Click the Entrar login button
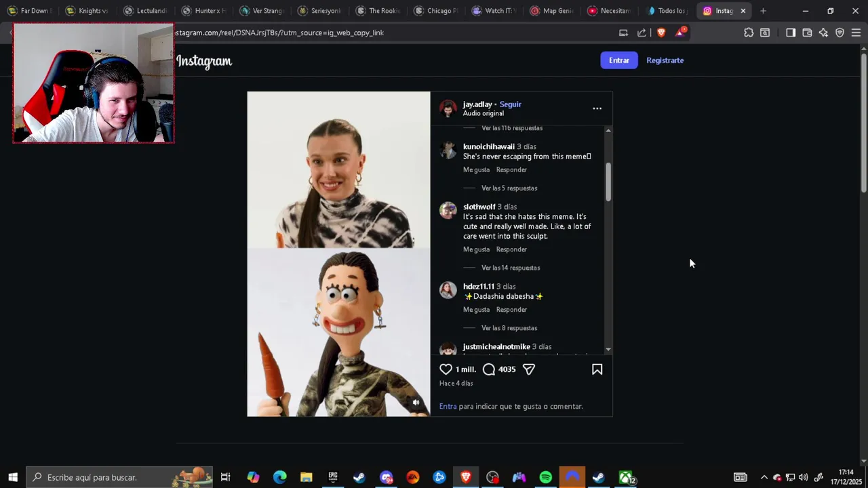The image size is (868, 488). (x=619, y=60)
